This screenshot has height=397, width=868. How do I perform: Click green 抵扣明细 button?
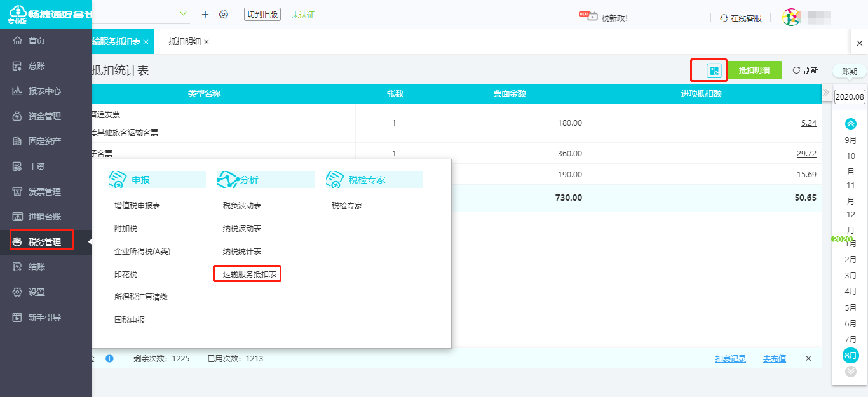click(754, 71)
